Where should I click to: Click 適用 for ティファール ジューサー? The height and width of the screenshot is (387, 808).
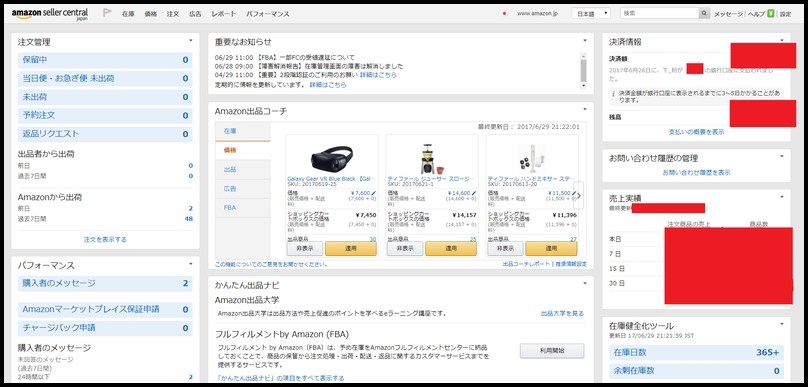pyautogui.click(x=451, y=248)
